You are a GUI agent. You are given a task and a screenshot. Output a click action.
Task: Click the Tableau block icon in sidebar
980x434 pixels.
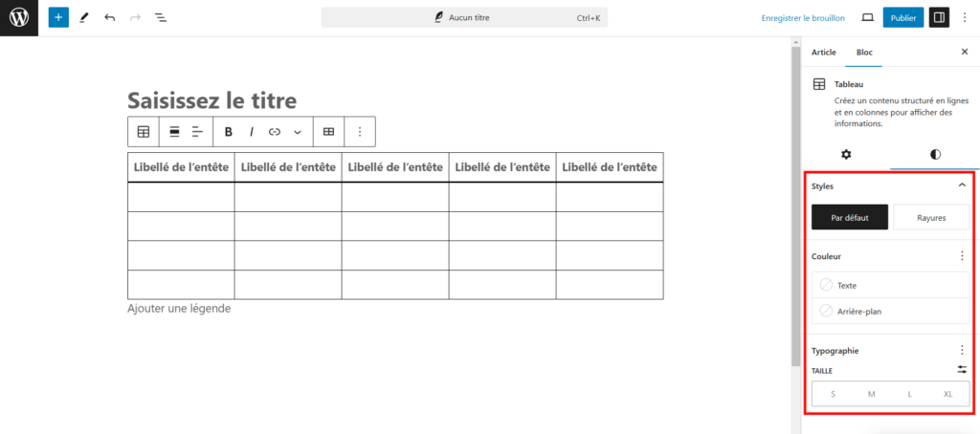(x=819, y=84)
